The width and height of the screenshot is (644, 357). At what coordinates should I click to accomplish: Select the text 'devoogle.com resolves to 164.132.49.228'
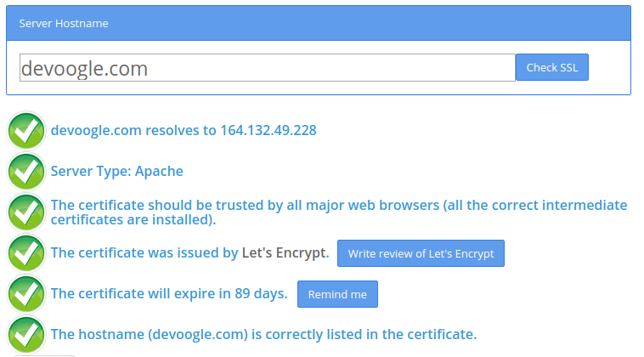(x=184, y=130)
